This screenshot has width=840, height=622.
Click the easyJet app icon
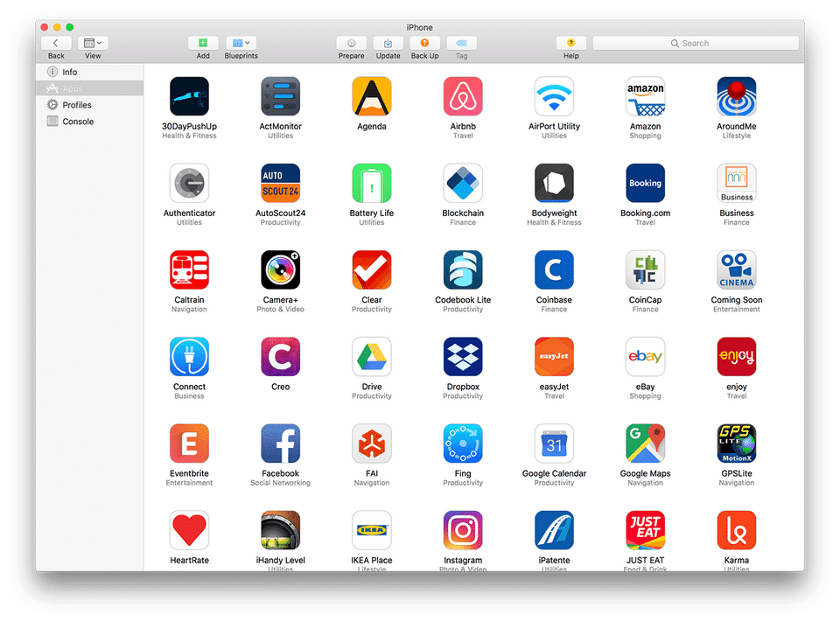coord(554,357)
